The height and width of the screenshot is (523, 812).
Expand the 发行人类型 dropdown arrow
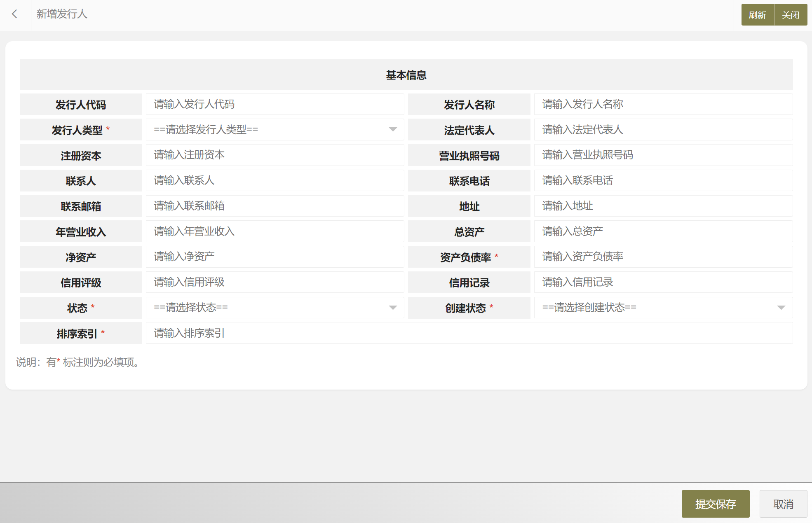(x=393, y=130)
